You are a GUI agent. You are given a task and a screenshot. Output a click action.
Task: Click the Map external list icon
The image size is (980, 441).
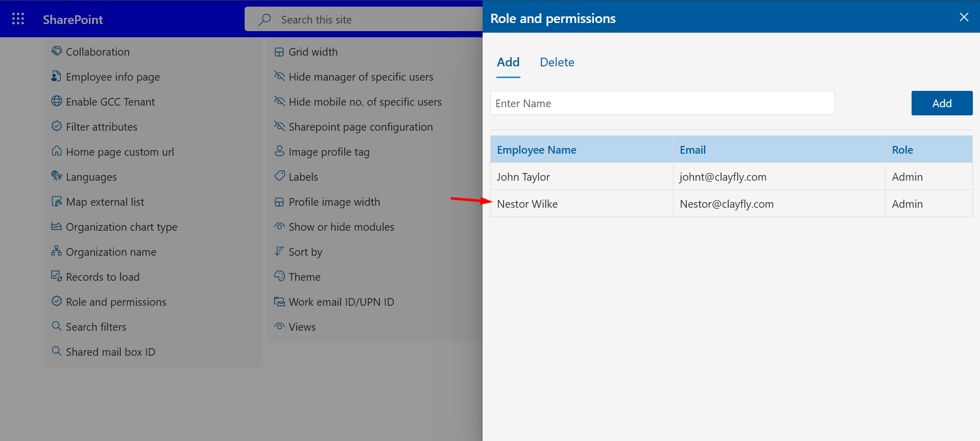pos(57,201)
